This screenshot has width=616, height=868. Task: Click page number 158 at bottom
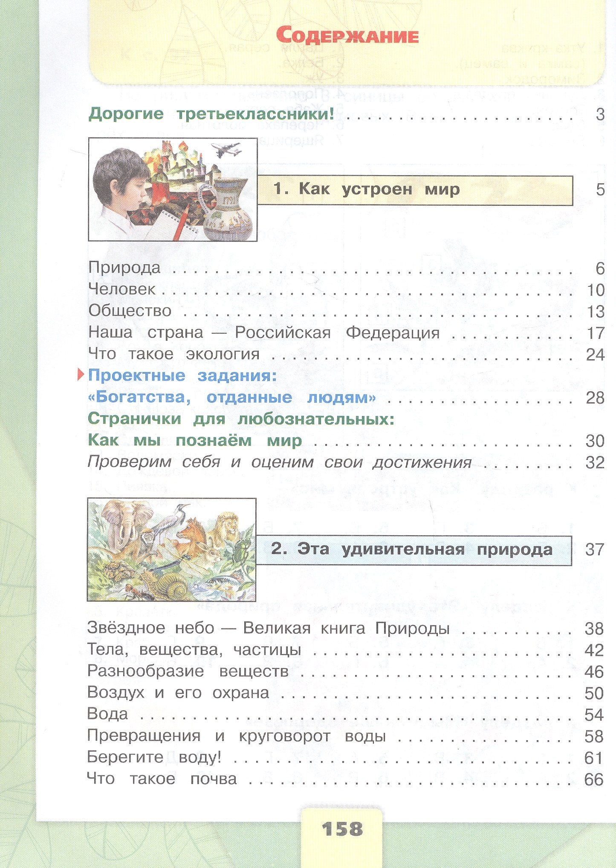(x=343, y=829)
